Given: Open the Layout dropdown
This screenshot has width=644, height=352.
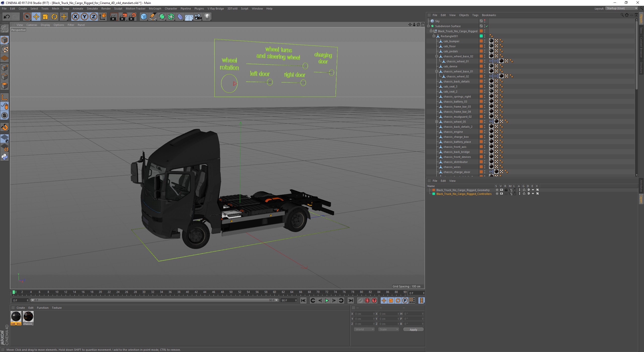Looking at the screenshot, I should point(622,8).
